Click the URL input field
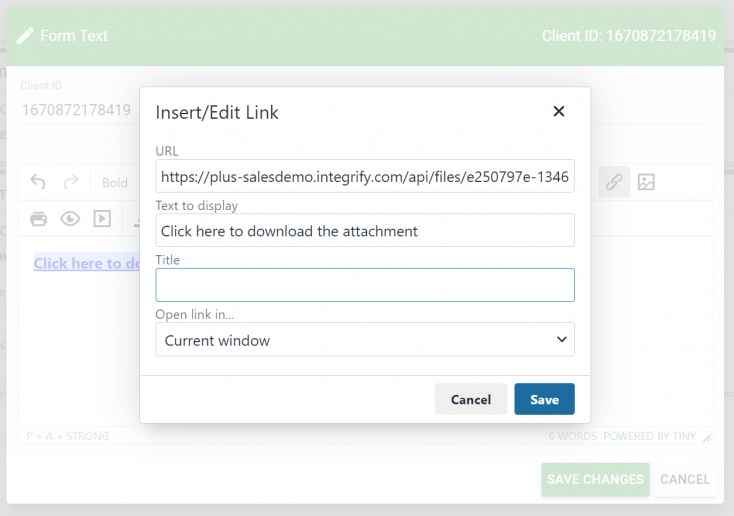Viewport: 734px width, 516px height. [x=365, y=177]
